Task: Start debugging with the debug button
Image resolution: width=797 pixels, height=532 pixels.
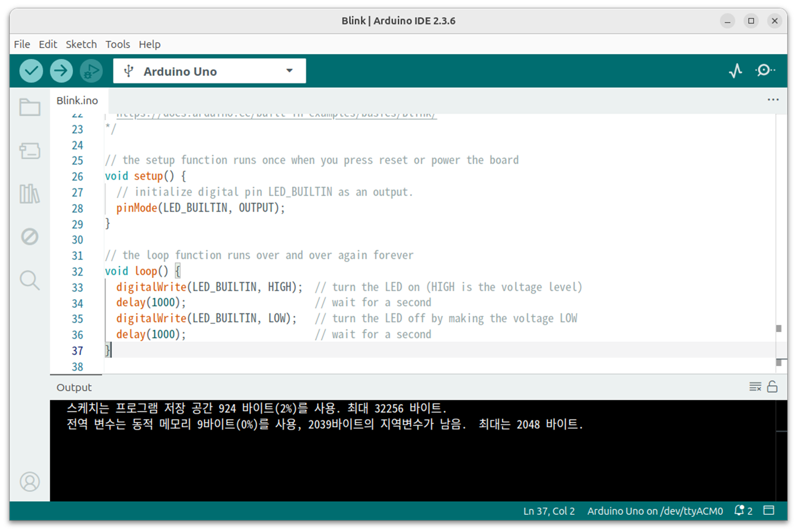Action: coord(91,71)
